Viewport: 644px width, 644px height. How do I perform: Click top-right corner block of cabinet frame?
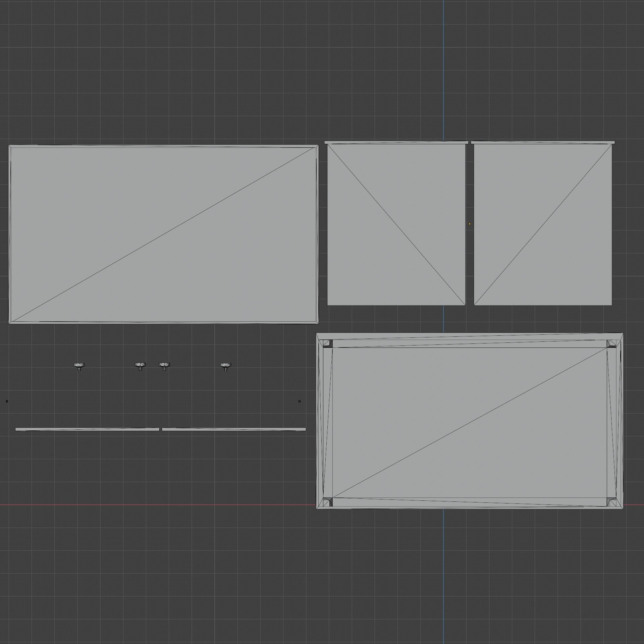pyautogui.click(x=611, y=343)
